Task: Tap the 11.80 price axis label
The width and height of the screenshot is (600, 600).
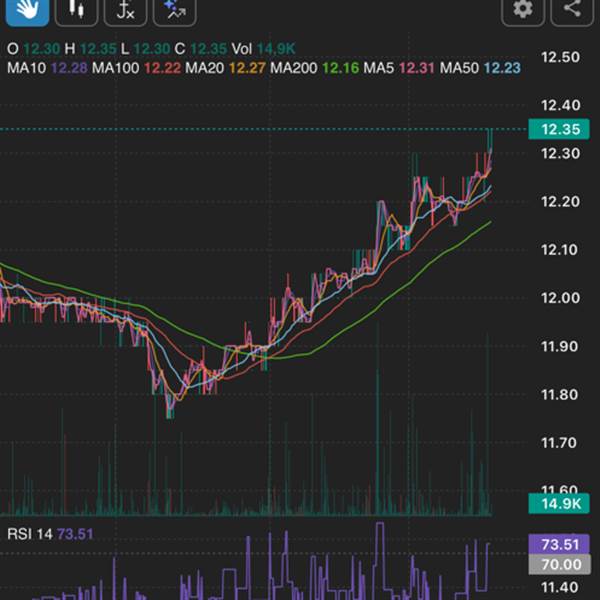Action: [x=559, y=395]
